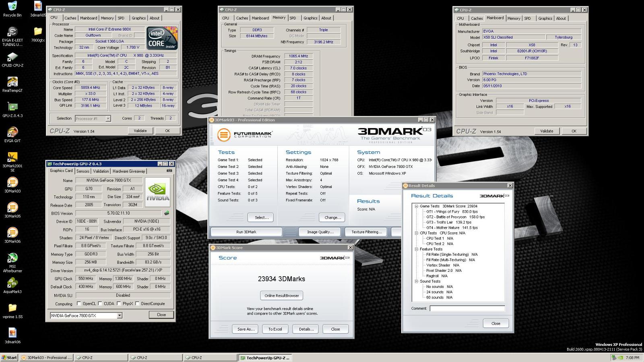Click GT1 - Wings of Fury result row
This screenshot has height=362, width=644.
pyautogui.click(x=452, y=211)
